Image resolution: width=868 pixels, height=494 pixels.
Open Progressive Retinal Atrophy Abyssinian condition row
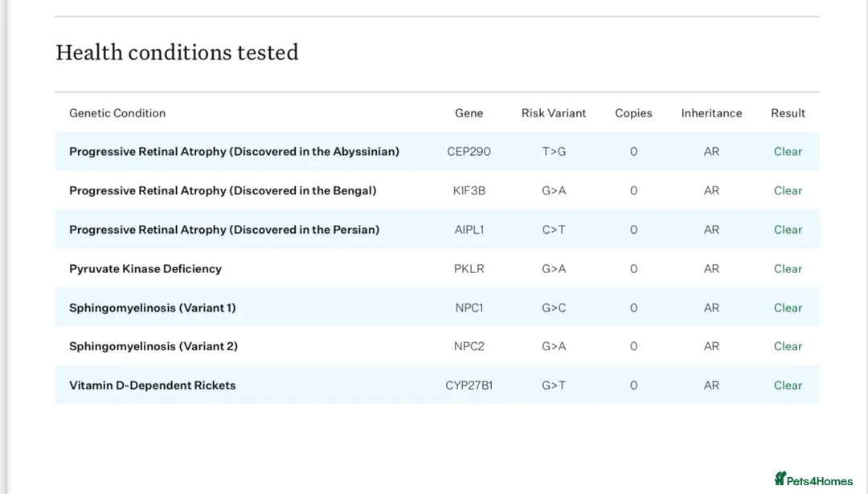pos(234,152)
